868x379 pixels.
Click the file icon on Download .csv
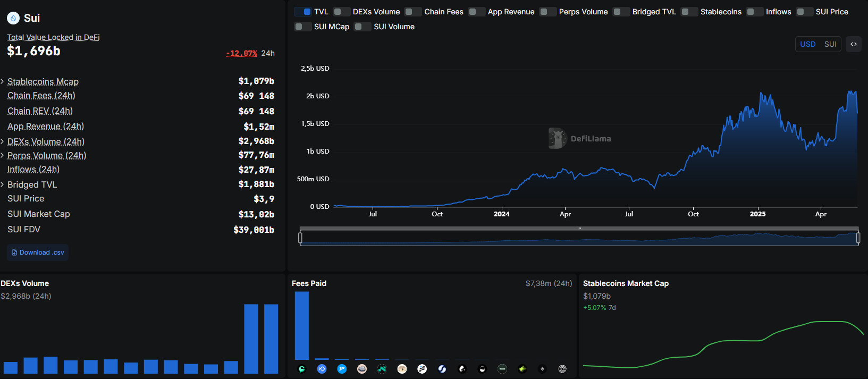[14, 252]
